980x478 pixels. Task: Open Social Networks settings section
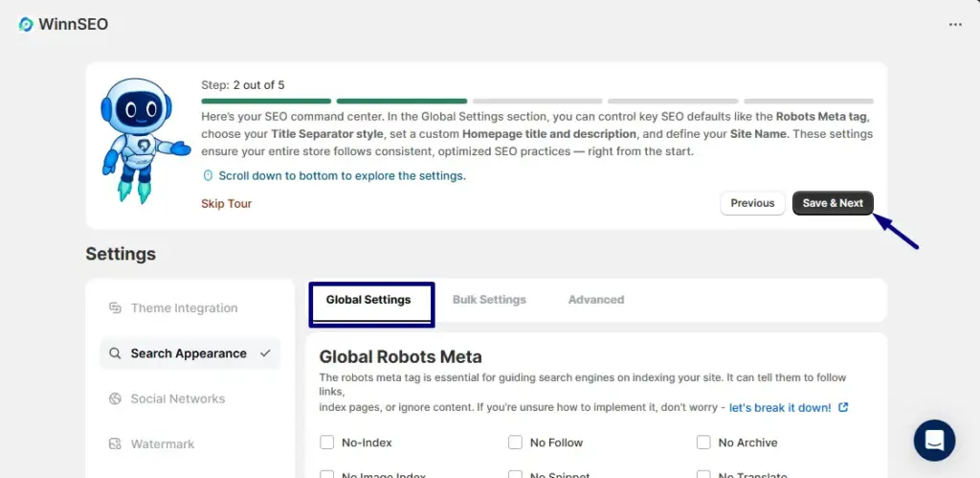190,398
